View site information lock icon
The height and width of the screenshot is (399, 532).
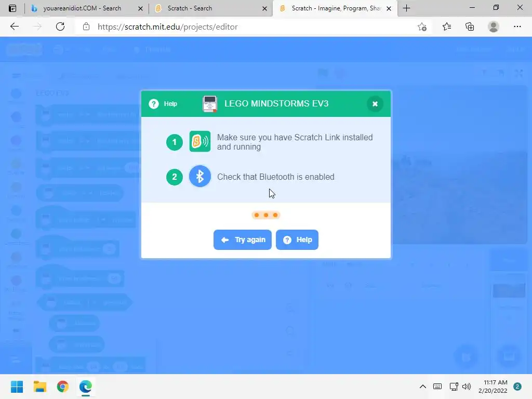coord(86,26)
